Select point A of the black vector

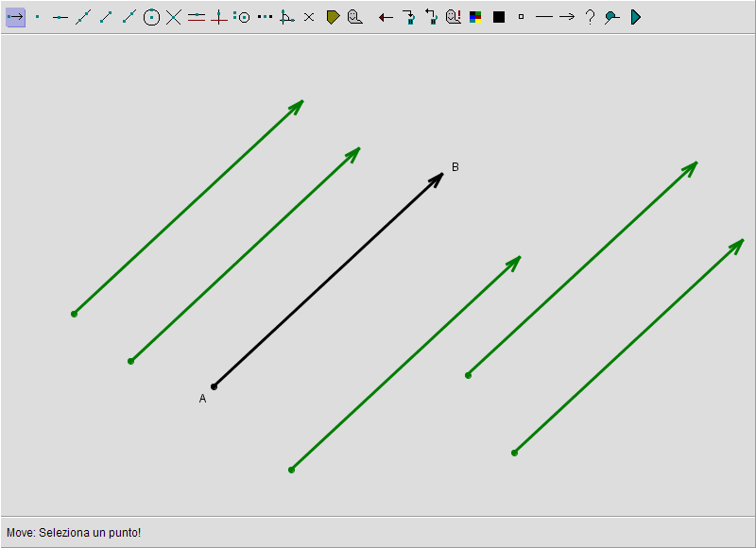(x=215, y=386)
